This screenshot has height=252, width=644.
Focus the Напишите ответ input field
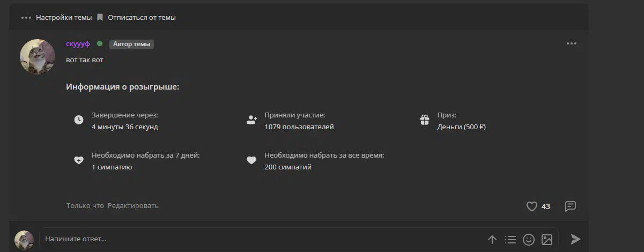pos(263,239)
